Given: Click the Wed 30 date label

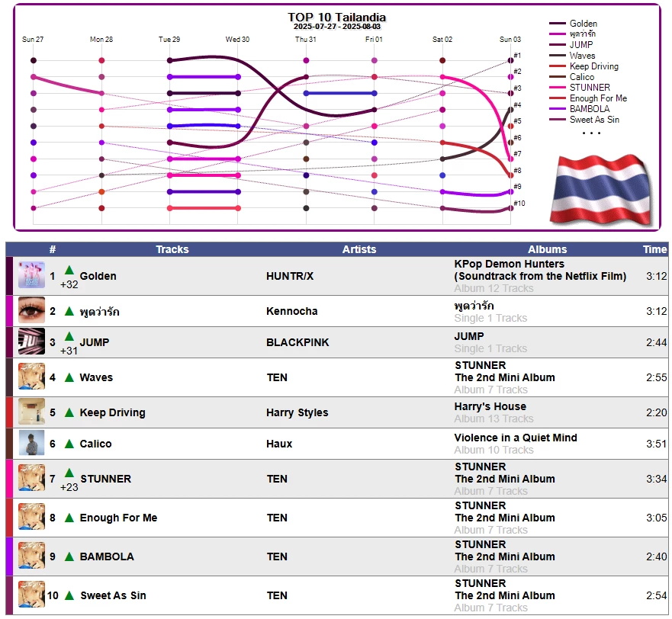Looking at the screenshot, I should (237, 40).
